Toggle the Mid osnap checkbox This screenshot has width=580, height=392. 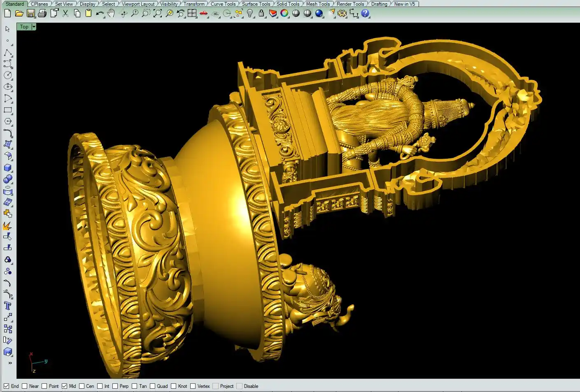(x=65, y=386)
